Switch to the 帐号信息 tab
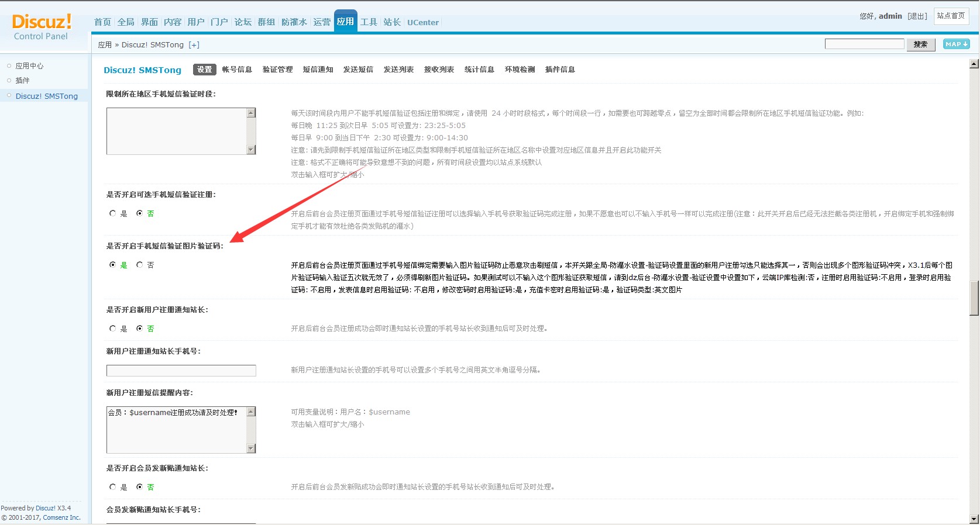The image size is (980, 525). (x=237, y=70)
